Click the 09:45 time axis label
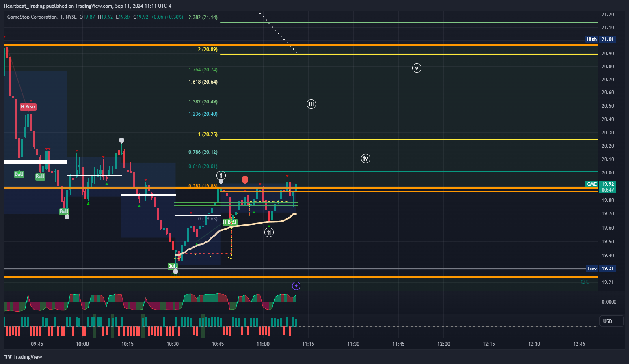The height and width of the screenshot is (364, 629). coord(37,344)
